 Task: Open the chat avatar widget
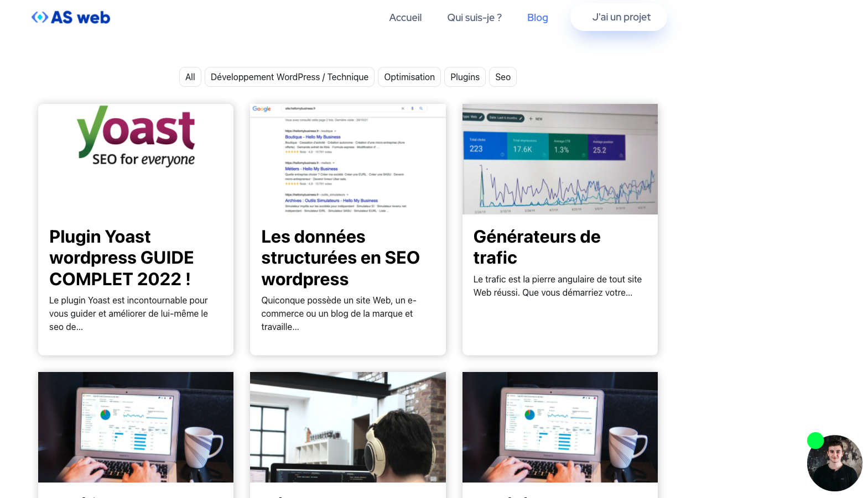point(835,463)
